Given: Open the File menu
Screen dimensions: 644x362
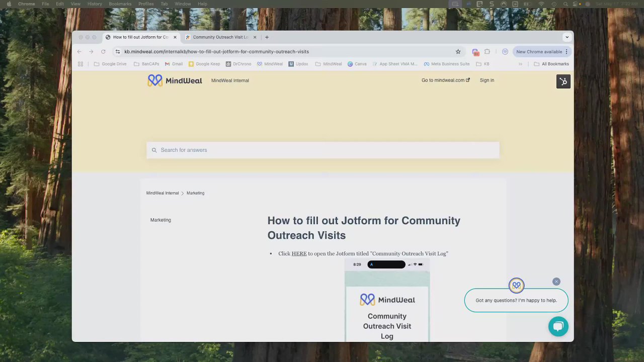Looking at the screenshot, I should [45, 4].
